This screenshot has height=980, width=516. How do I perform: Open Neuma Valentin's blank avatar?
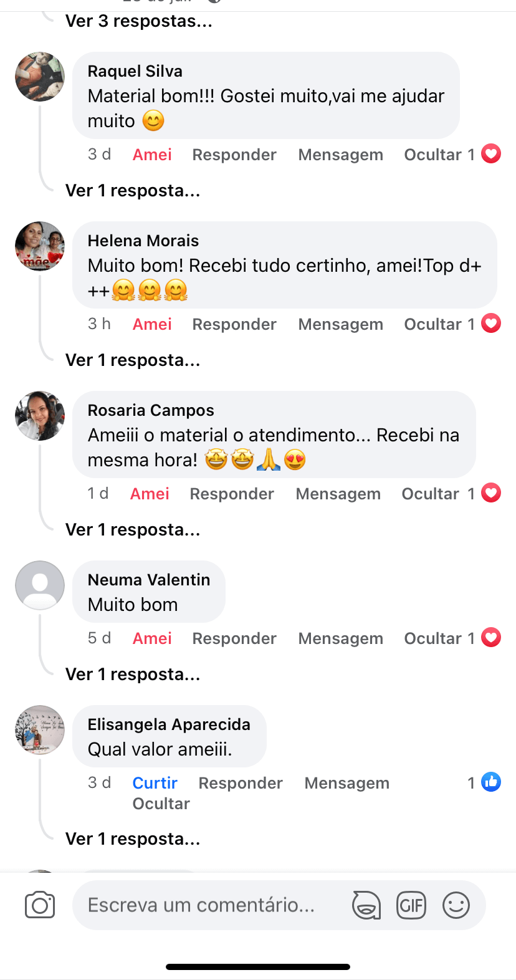click(x=39, y=585)
